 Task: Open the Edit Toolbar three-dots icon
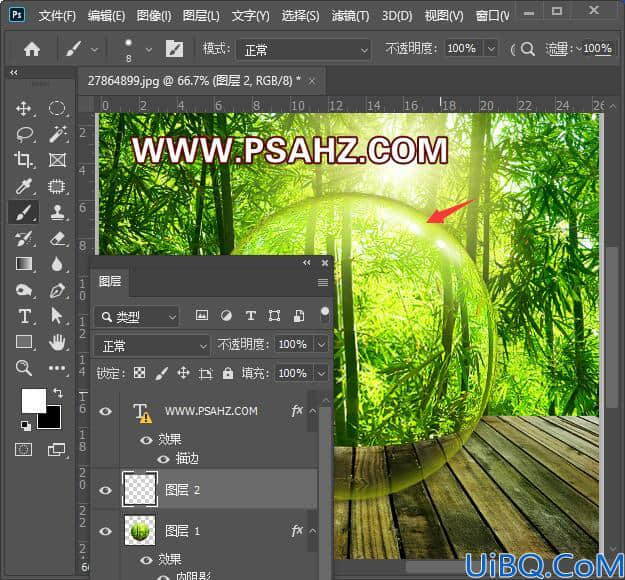(57, 368)
